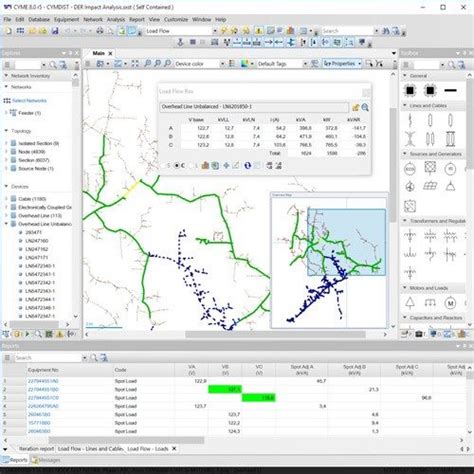Viewport: 474px width, 474px height.
Task: Click the locate magnifier icon in Load Flow Box
Action: [365, 107]
